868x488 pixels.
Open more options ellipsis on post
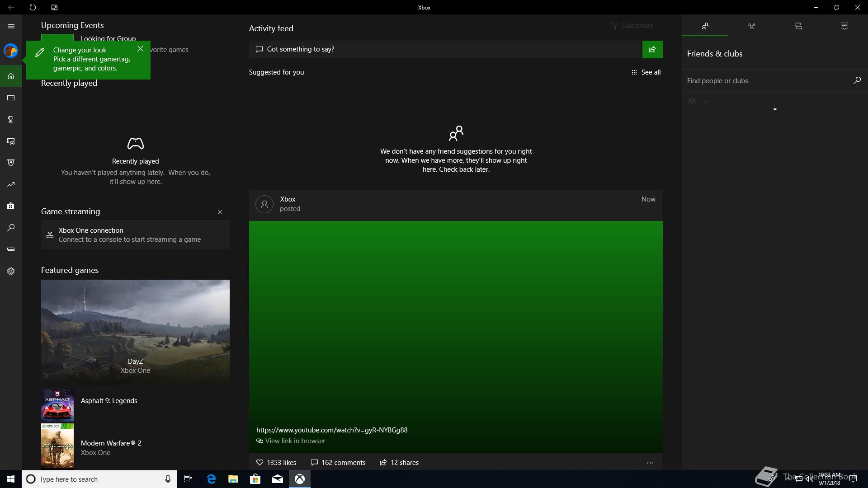click(650, 463)
